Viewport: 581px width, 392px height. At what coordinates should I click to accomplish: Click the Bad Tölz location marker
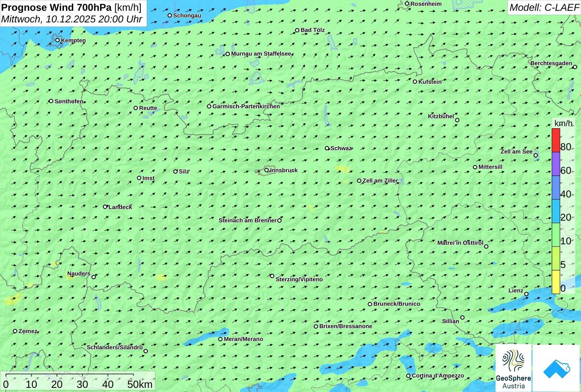tap(297, 30)
